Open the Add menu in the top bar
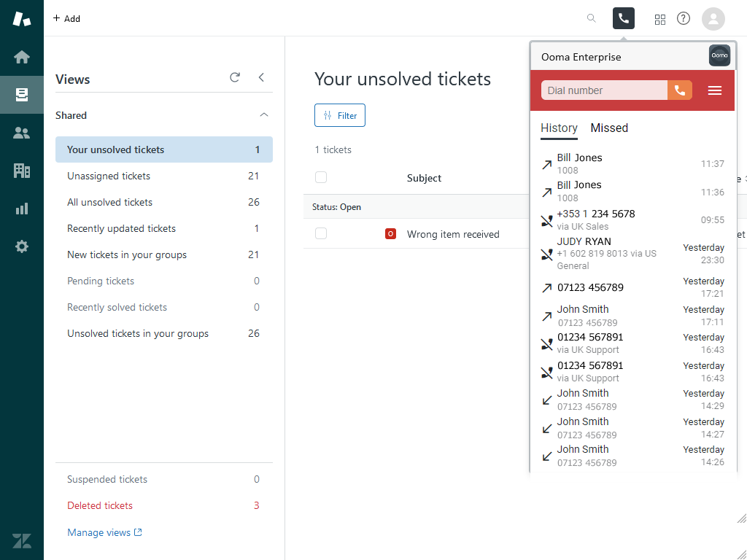The height and width of the screenshot is (560, 747). pyautogui.click(x=66, y=18)
